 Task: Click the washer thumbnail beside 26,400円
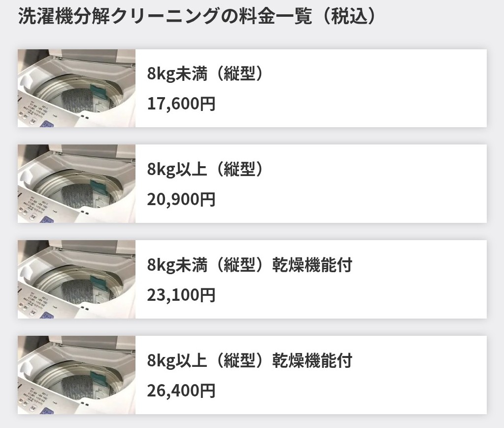coord(76,375)
